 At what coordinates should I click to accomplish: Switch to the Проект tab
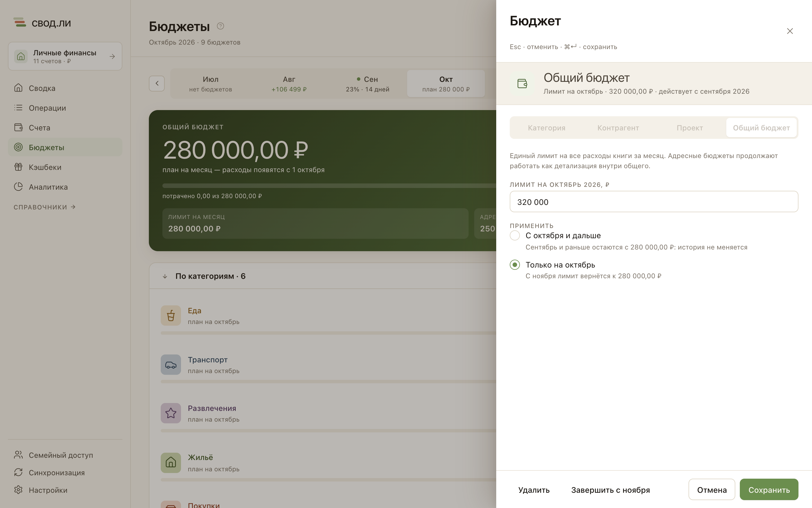(690, 128)
